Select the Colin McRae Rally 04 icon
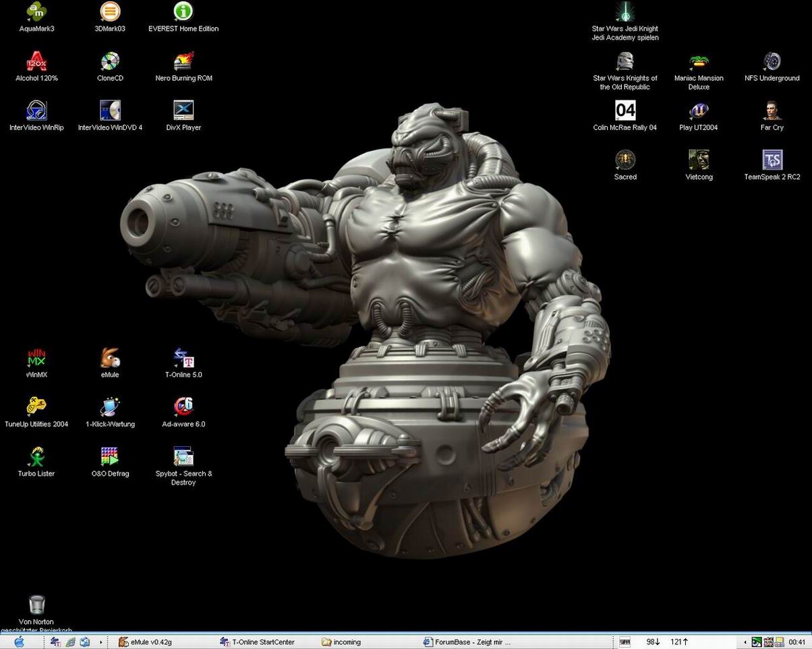 625,111
